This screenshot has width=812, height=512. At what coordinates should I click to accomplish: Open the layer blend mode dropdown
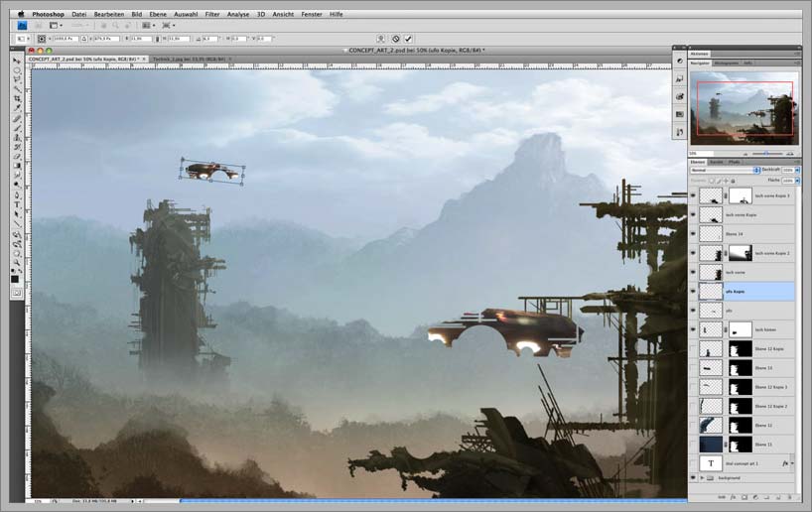(725, 170)
